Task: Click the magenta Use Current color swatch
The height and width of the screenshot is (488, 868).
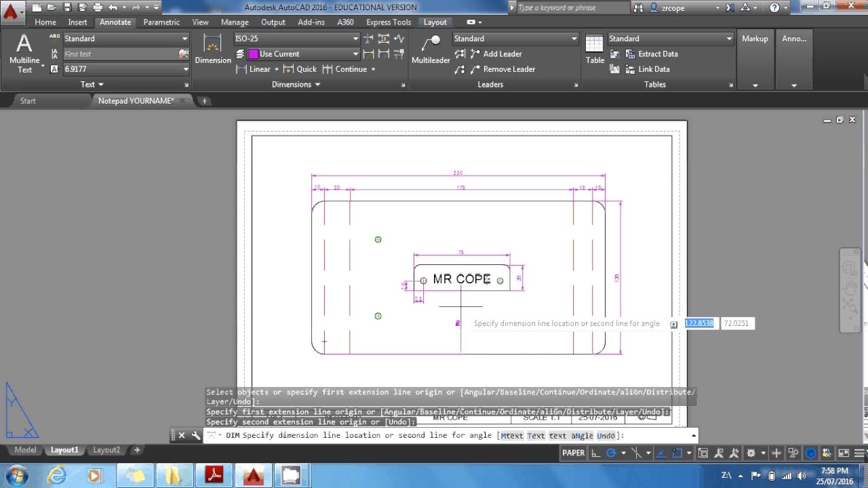Action: coord(253,54)
